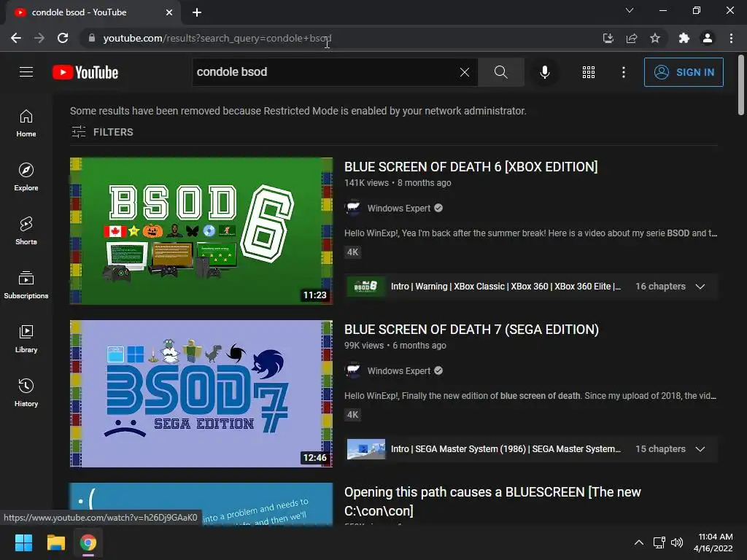Click the page vertical scrollbar
The width and height of the screenshot is (747, 560).
(x=741, y=85)
